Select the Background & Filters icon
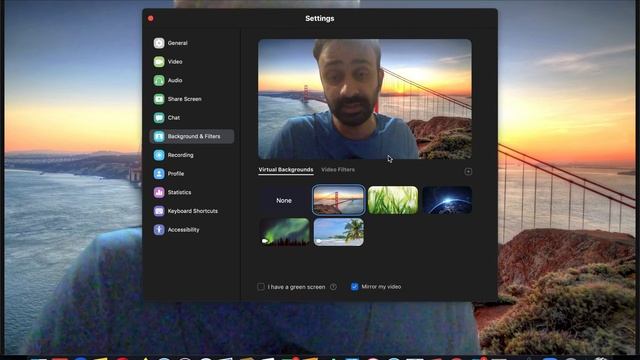Screen dimensions: 640x360 click(x=159, y=136)
